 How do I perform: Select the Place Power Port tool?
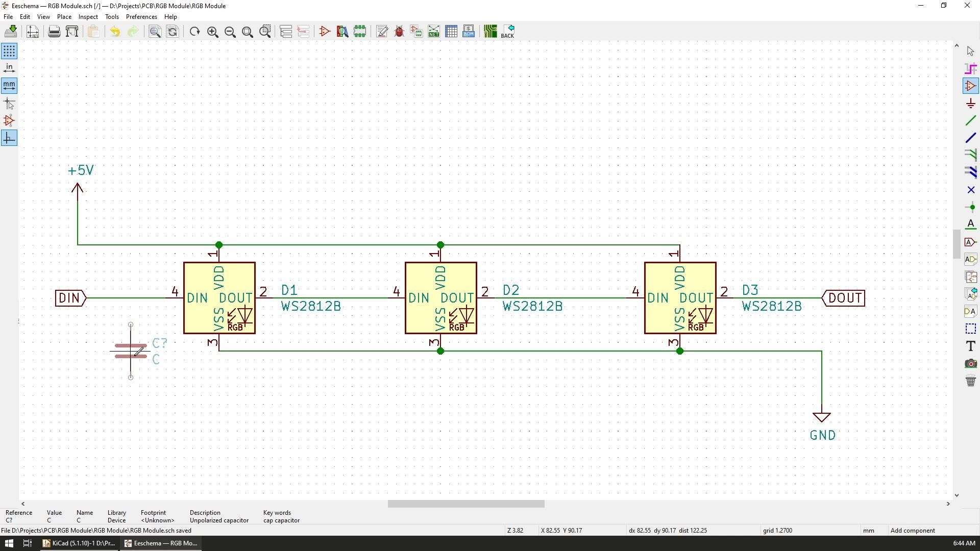pyautogui.click(x=971, y=103)
